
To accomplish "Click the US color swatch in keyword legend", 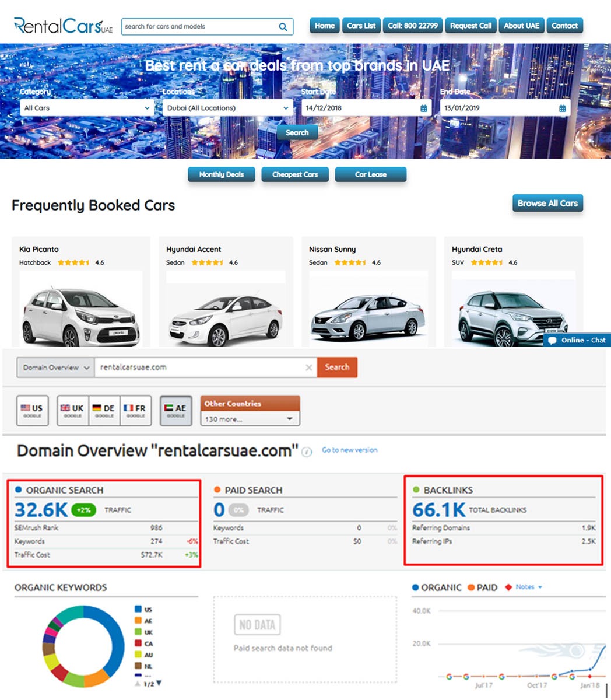I will (x=138, y=609).
